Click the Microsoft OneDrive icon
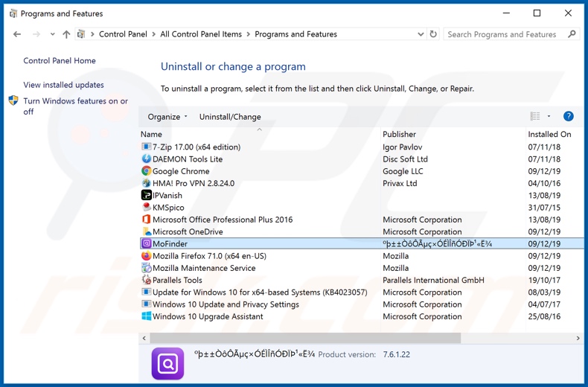The image size is (588, 387). click(146, 231)
